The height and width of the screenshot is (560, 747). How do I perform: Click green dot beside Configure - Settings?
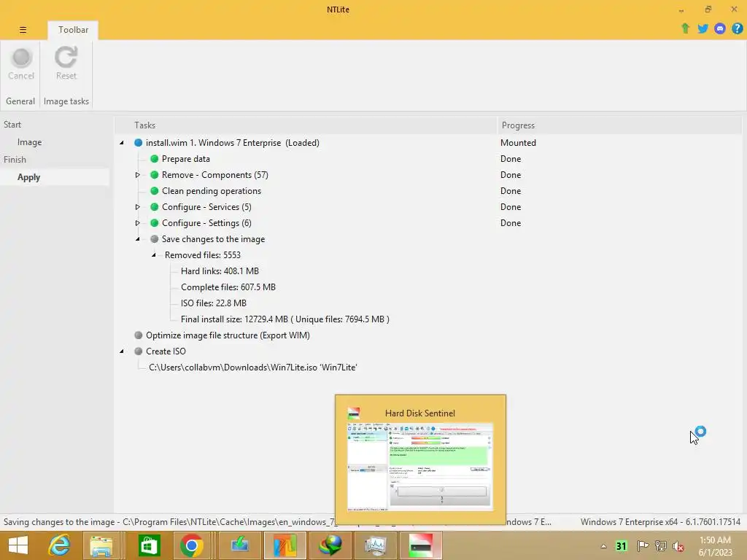pos(155,223)
